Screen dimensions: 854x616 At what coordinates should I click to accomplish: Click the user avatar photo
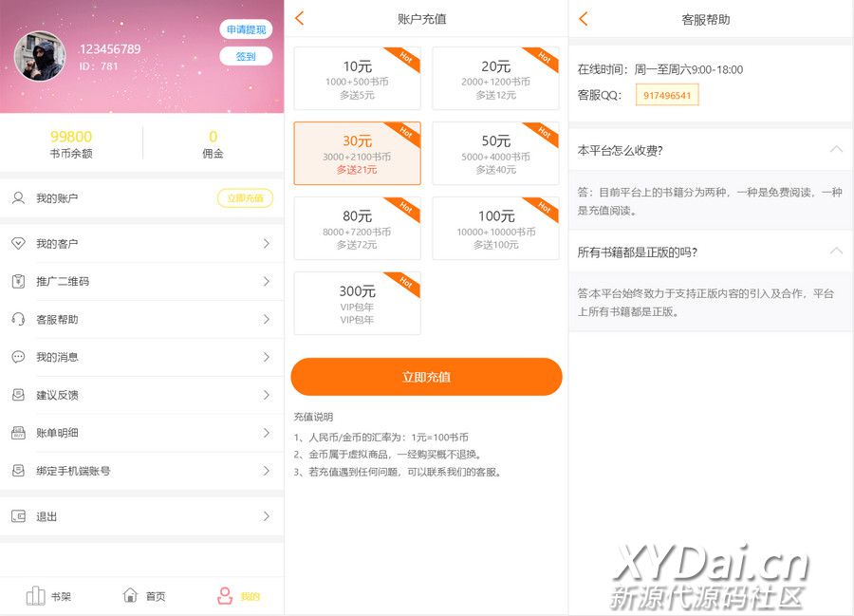[x=40, y=56]
